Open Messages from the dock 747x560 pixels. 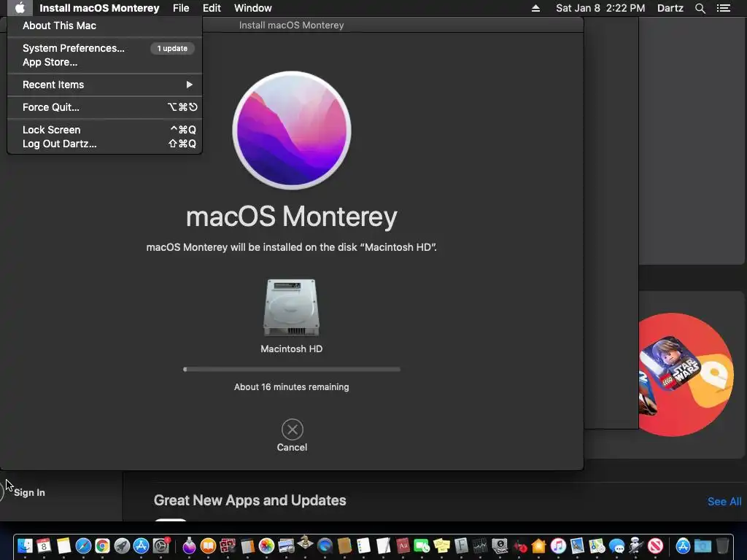[616, 545]
